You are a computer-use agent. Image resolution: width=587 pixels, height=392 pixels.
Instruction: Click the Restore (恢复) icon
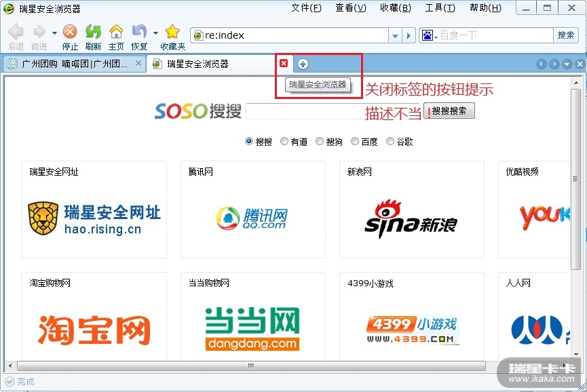(139, 32)
